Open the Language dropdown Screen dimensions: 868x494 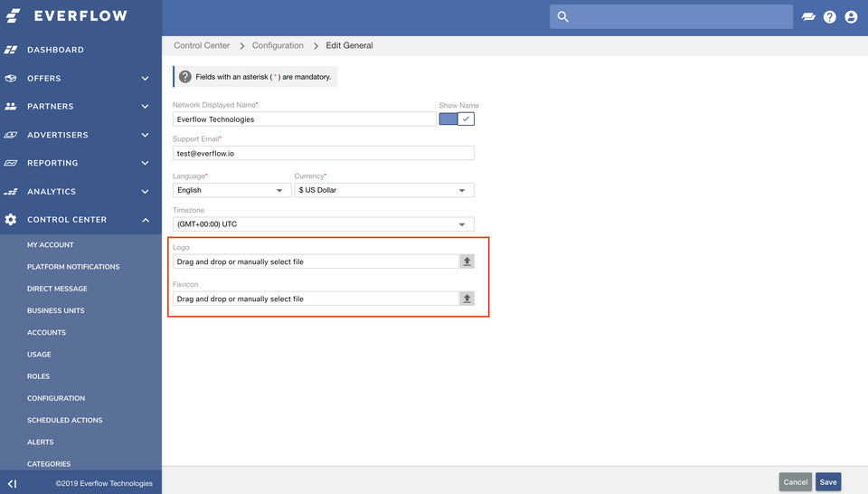click(x=231, y=191)
